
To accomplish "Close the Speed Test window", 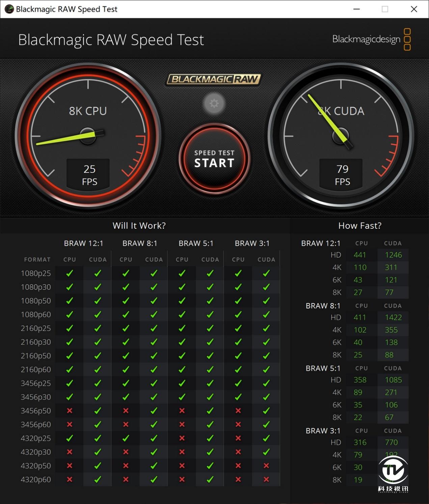I will coord(414,9).
